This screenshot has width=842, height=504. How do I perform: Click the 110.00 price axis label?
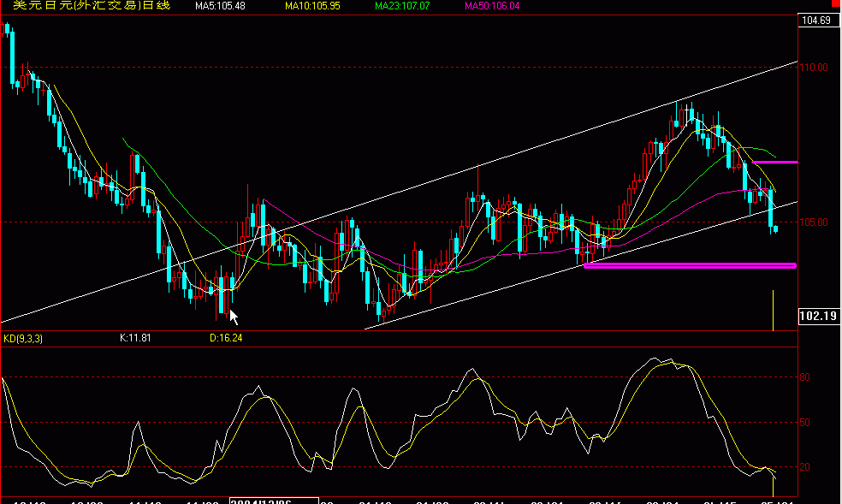click(814, 68)
